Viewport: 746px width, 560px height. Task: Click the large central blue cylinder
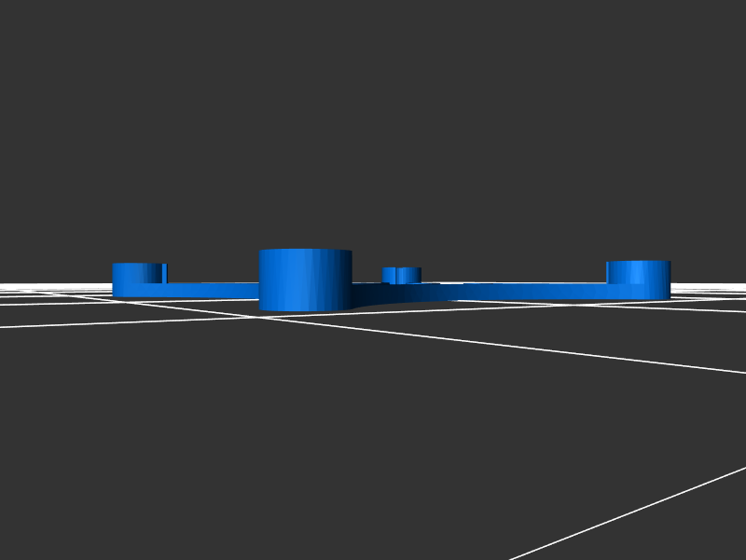tap(305, 280)
